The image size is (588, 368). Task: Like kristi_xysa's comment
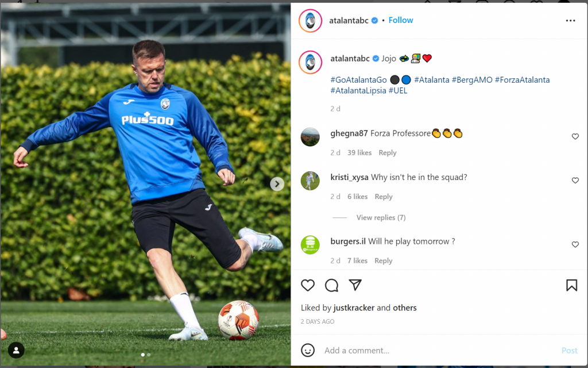pos(575,181)
